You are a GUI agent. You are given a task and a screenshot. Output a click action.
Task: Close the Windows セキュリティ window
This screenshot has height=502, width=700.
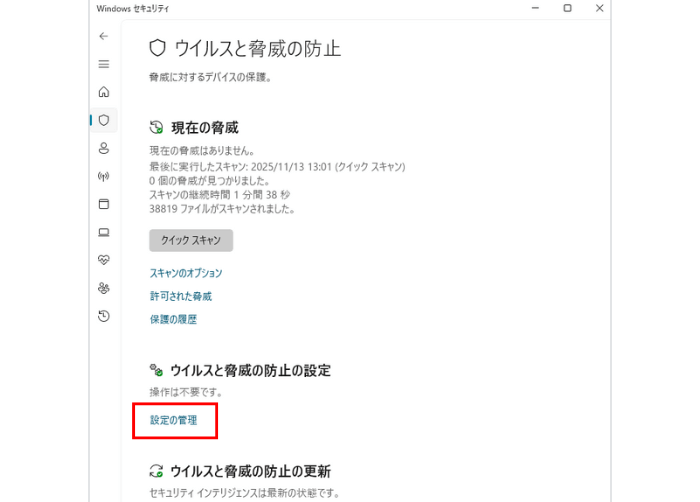pos(600,8)
